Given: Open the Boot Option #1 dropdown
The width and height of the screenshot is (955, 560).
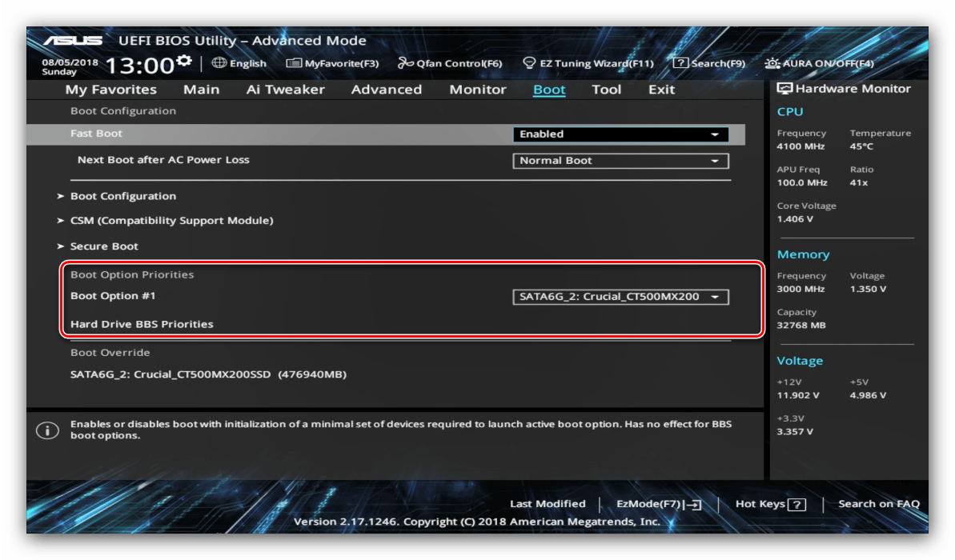Looking at the screenshot, I should pos(620,297).
